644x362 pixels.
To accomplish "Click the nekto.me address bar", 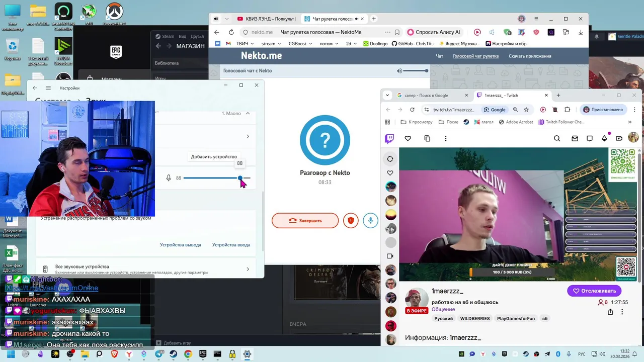I will [x=262, y=32].
